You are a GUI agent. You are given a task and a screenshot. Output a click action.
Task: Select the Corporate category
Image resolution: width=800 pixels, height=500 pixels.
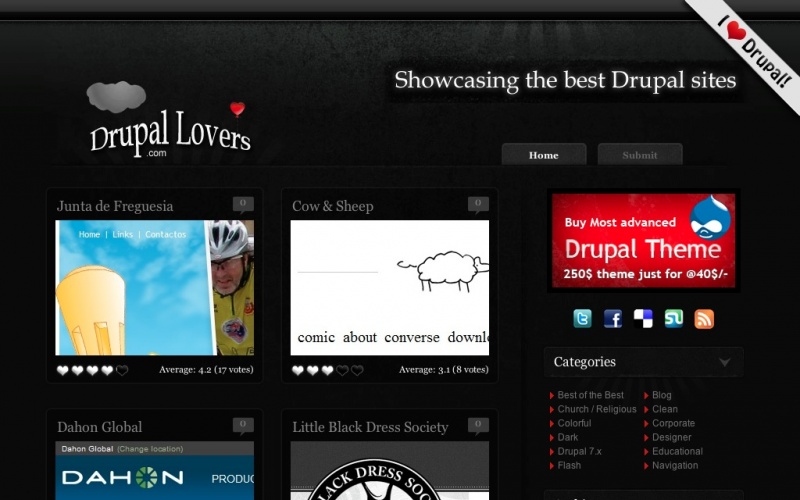point(673,423)
